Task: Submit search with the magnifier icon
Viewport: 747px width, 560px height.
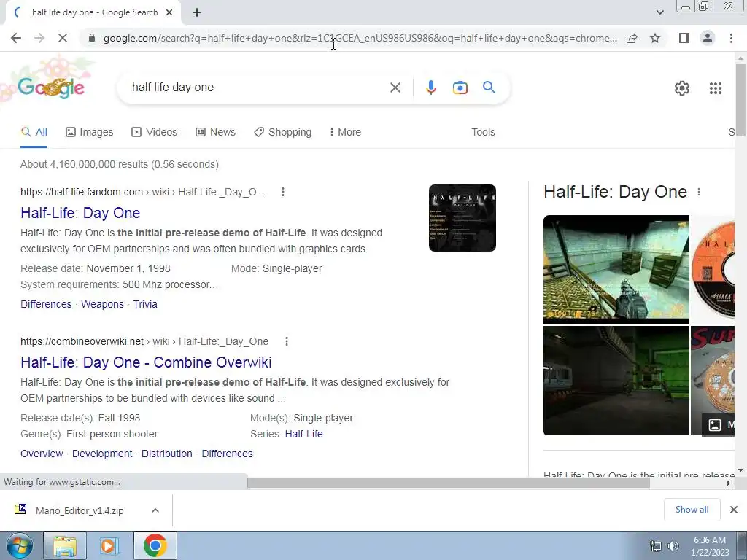Action: pos(489,87)
